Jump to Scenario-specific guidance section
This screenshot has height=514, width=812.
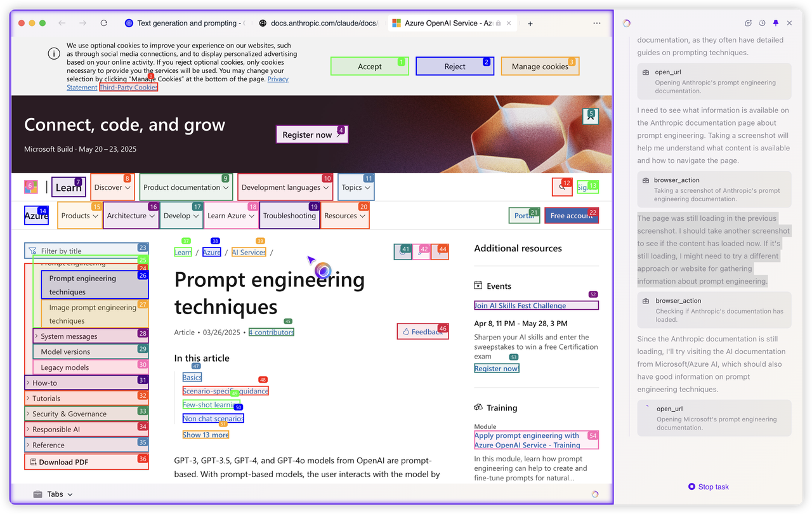[x=225, y=391]
